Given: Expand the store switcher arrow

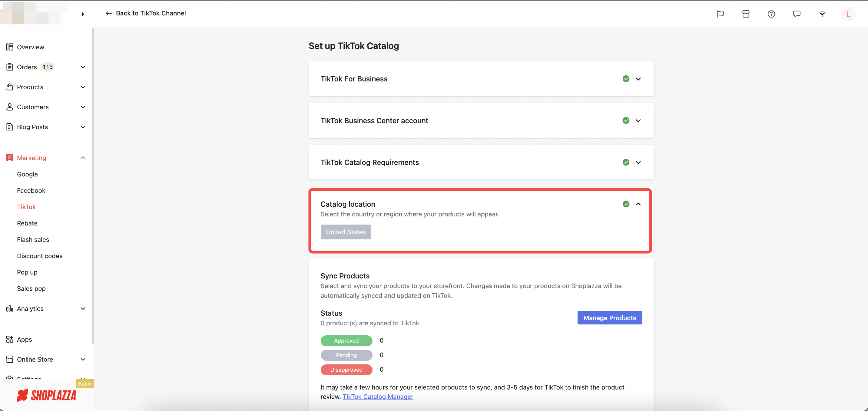Looking at the screenshot, I should (83, 14).
